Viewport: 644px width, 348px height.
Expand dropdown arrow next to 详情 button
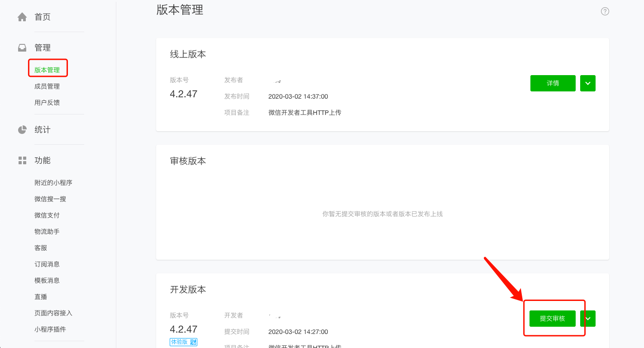(x=587, y=83)
